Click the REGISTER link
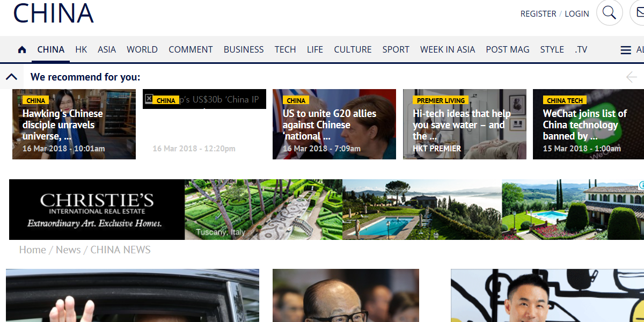Screen dimensions: 644x322 point(538,14)
